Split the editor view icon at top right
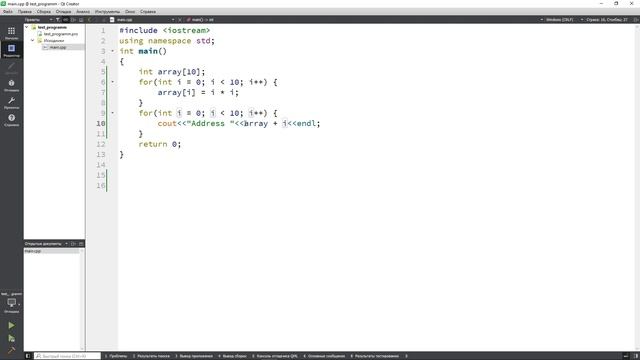Screen dimensions: 640x360 [x=636, y=20]
